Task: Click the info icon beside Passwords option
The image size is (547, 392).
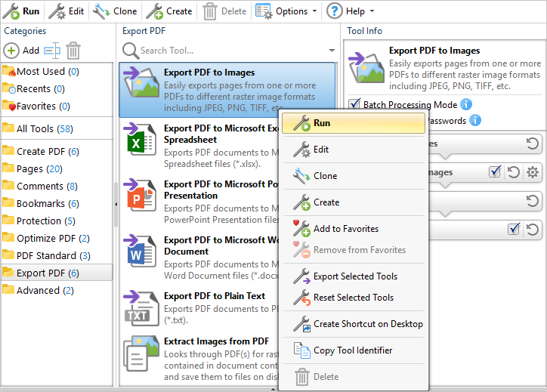Action: point(475,120)
